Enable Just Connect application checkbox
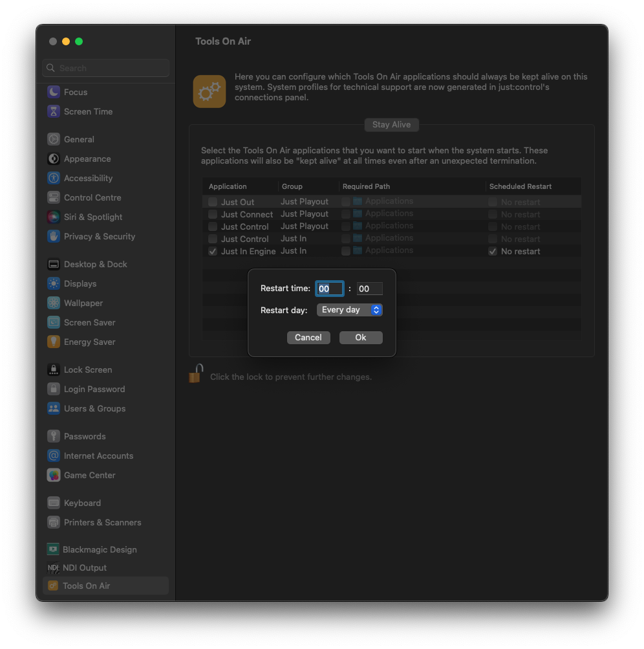The width and height of the screenshot is (644, 649). pyautogui.click(x=213, y=214)
